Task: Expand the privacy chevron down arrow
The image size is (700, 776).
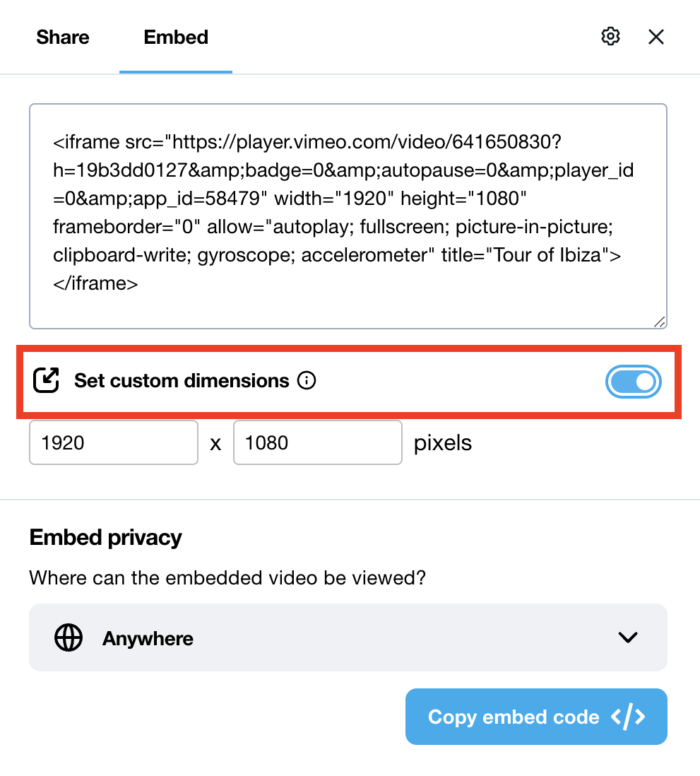Action: pyautogui.click(x=628, y=637)
